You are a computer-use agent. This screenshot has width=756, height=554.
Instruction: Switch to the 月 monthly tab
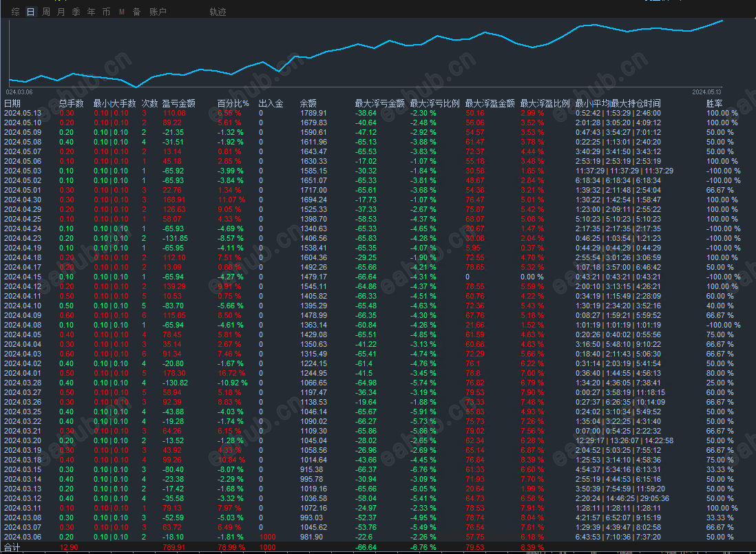pos(61,12)
